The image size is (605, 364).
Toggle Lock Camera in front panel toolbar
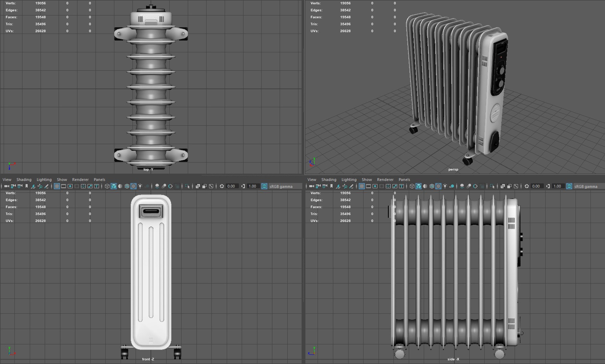coord(13,186)
